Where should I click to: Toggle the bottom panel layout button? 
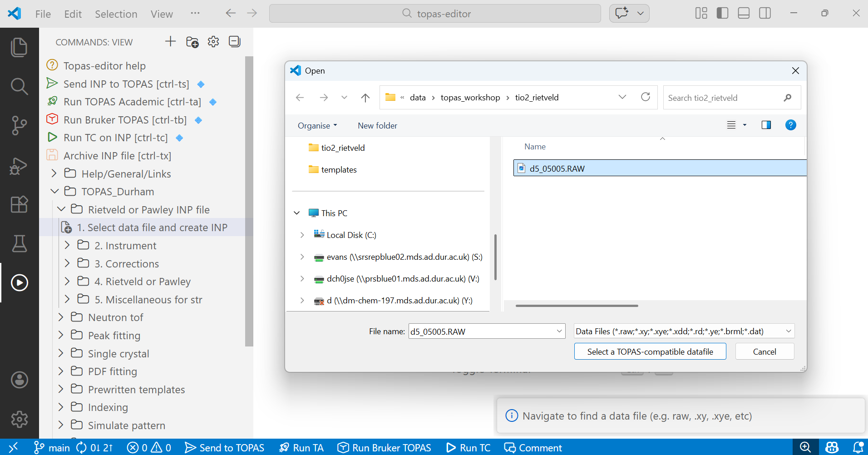(744, 14)
